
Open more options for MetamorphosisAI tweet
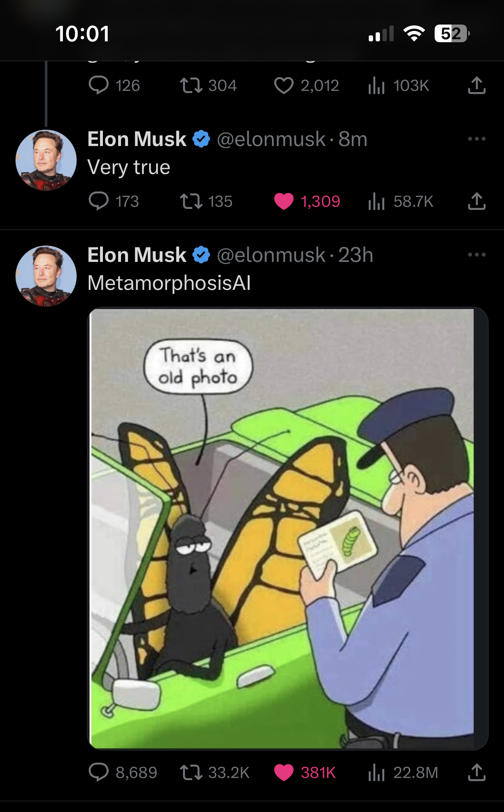coord(476,255)
